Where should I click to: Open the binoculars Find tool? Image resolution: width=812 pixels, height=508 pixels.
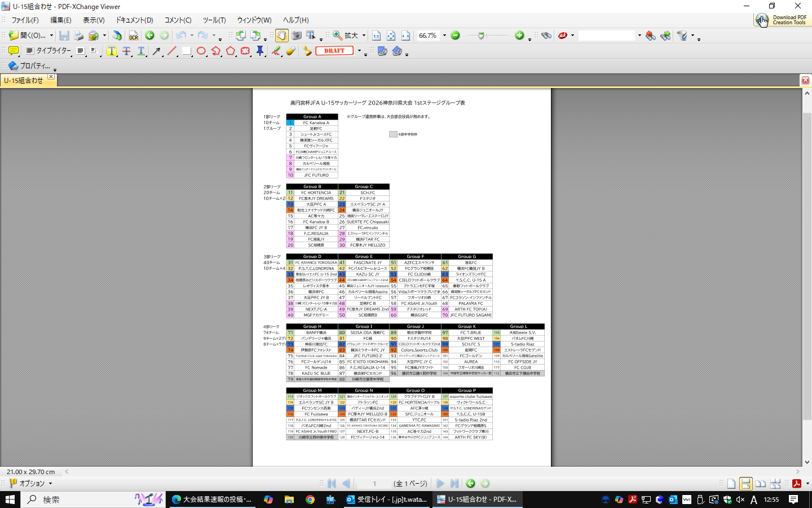[x=546, y=36]
